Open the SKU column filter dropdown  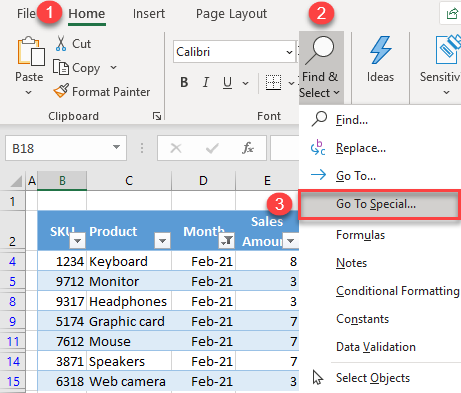point(77,241)
